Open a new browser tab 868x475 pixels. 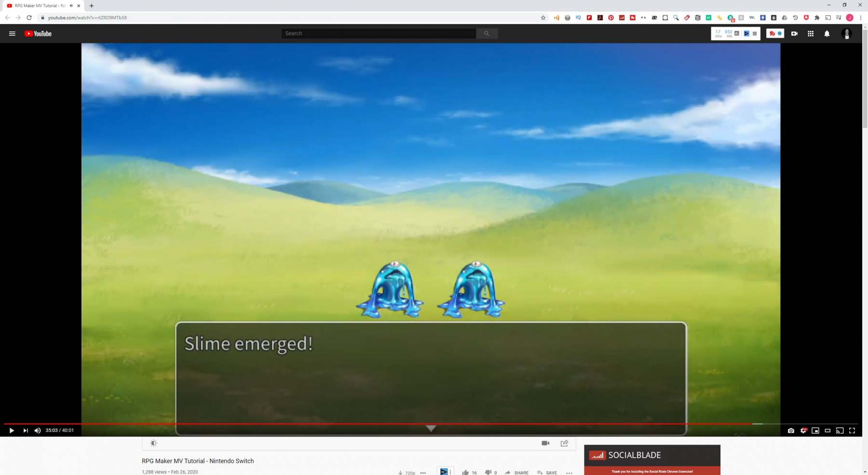[92, 6]
